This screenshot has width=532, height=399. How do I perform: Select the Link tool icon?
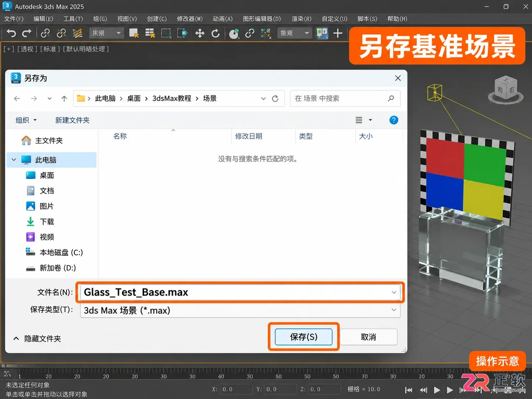pos(45,33)
